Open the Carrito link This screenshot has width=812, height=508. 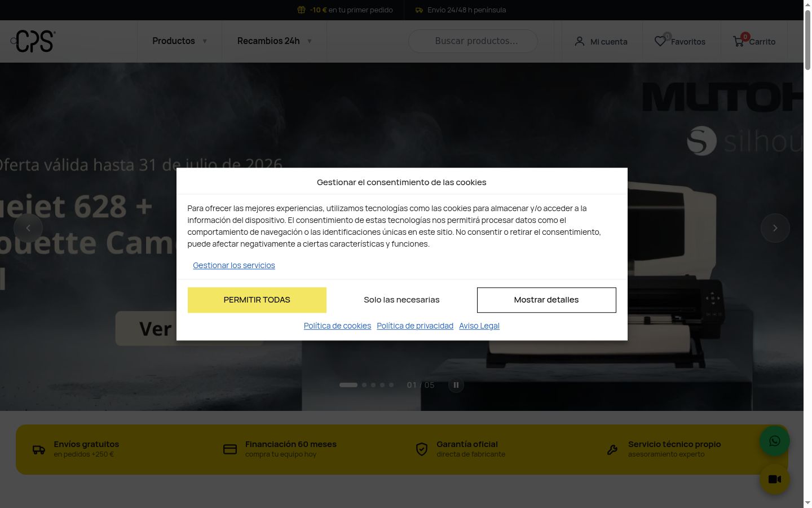(762, 42)
